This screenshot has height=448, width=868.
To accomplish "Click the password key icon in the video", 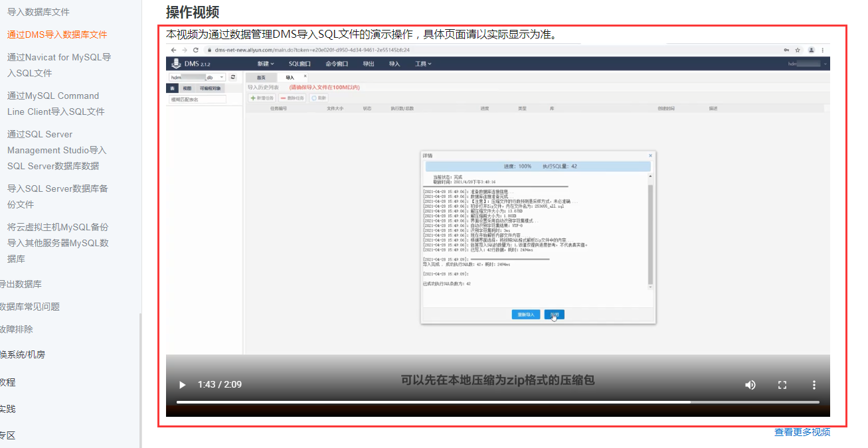I will [x=787, y=50].
